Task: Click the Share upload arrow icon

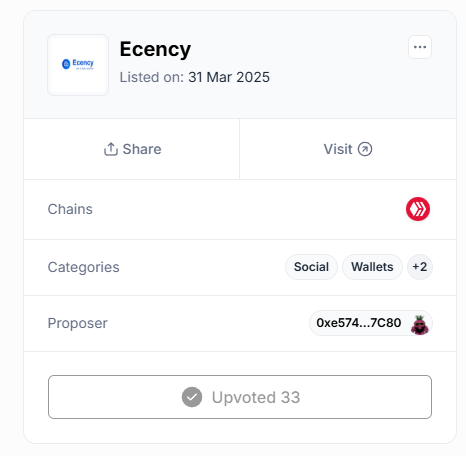Action: tap(111, 149)
